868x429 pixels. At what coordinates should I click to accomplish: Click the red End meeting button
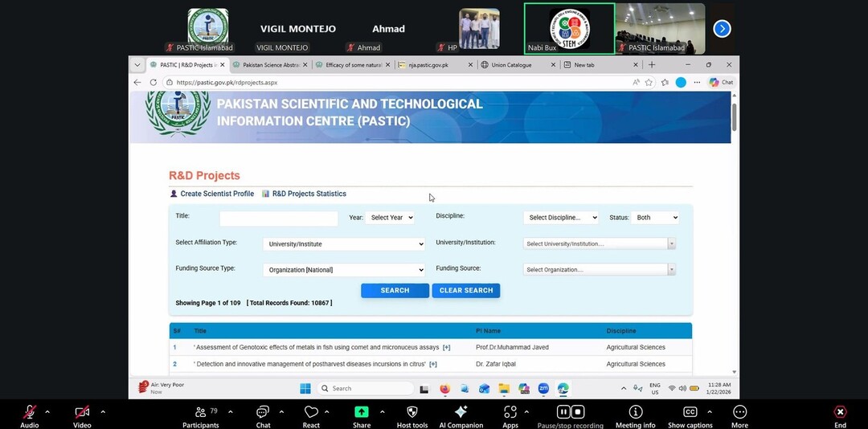coord(840,412)
